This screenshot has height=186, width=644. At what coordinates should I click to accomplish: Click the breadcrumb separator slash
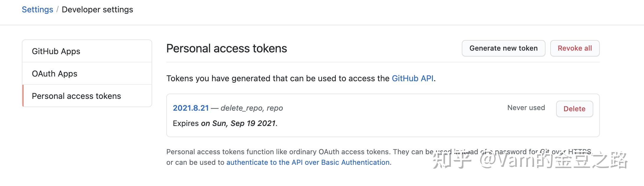[x=58, y=9]
